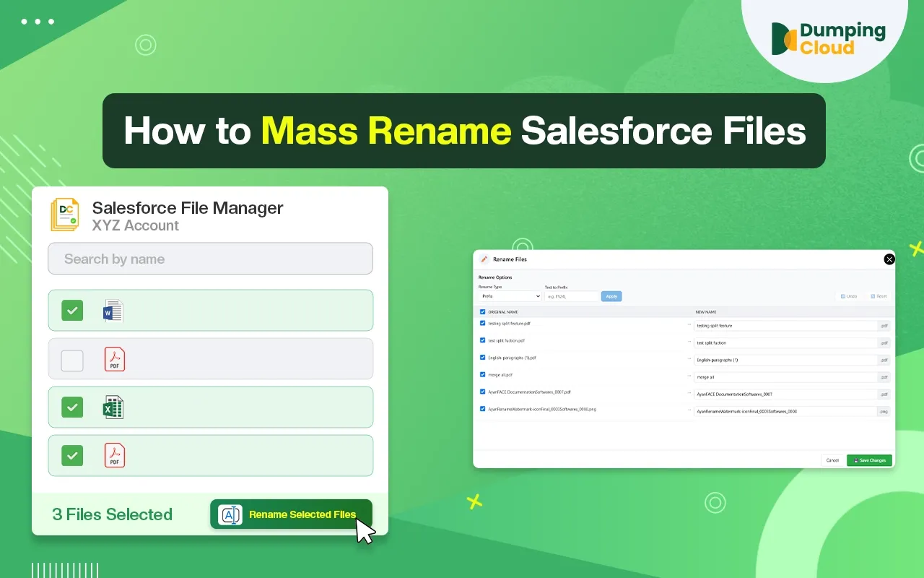Uncheck AyanFACE DocumentationSoftwares_0007.pdf checkbox
Screen dimensions: 924x578
[483, 392]
